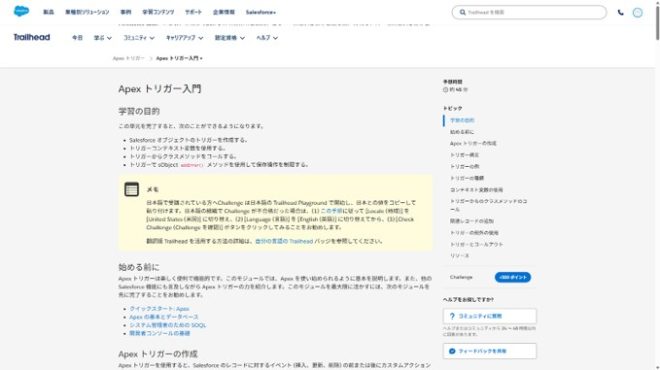Click the question mark icon in the community button
The image size is (660, 370).
coord(452,316)
